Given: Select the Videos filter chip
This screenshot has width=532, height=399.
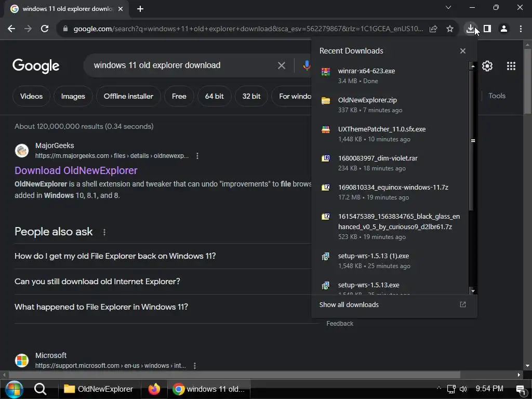Looking at the screenshot, I should coord(31,96).
